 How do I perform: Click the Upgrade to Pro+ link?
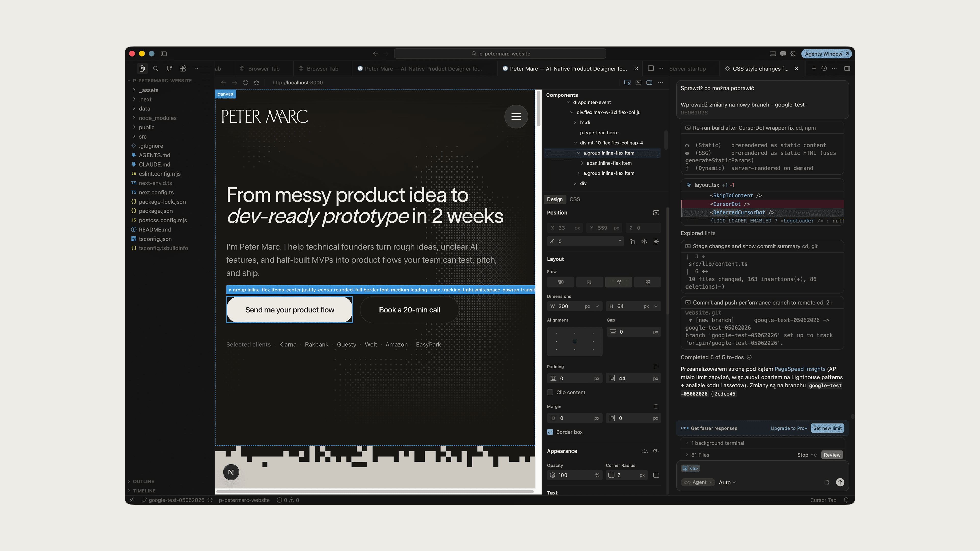click(x=789, y=428)
